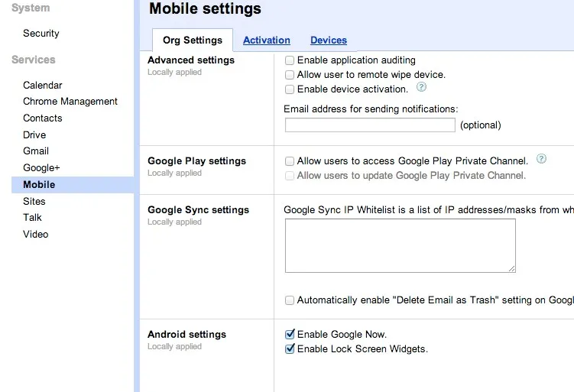The width and height of the screenshot is (574, 392).
Task: Click the System section header
Action: click(x=31, y=8)
